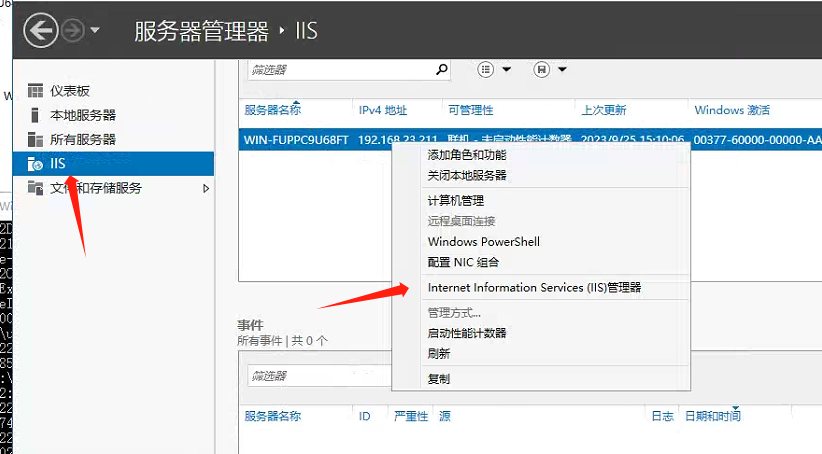Click the 文件和存储服务 sidebar icon
822x454 pixels.
pyautogui.click(x=36, y=188)
